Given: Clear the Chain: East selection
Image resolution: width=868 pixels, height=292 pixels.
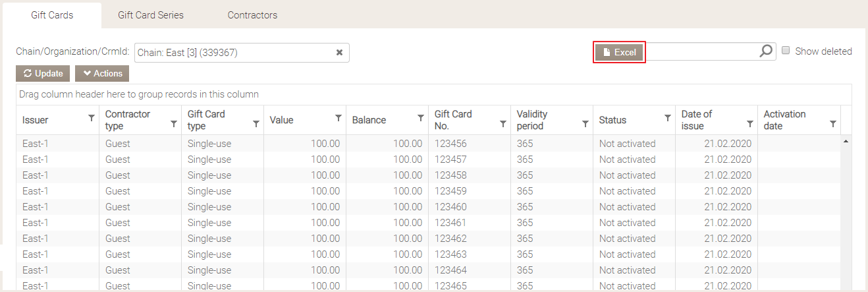Looking at the screenshot, I should [x=340, y=53].
